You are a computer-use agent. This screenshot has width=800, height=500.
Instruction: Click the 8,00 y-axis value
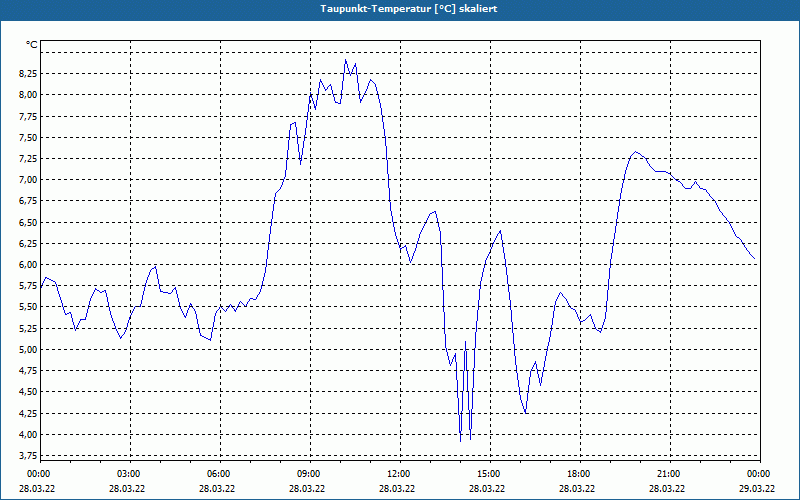tap(28, 94)
